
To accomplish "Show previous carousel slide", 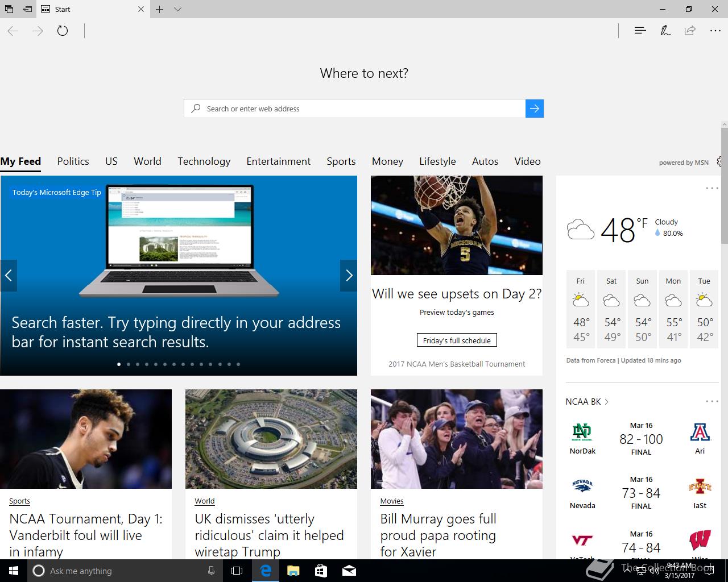I will click(x=9, y=276).
